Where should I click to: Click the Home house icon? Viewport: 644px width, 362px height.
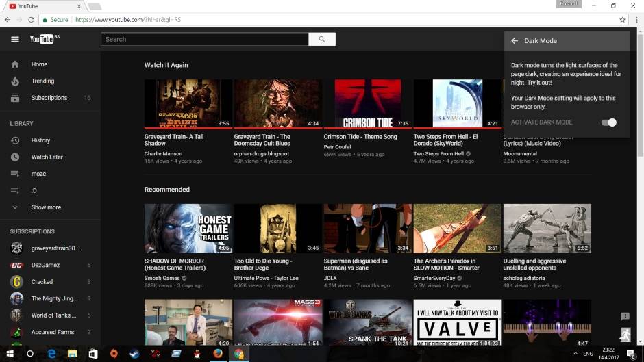[15, 64]
